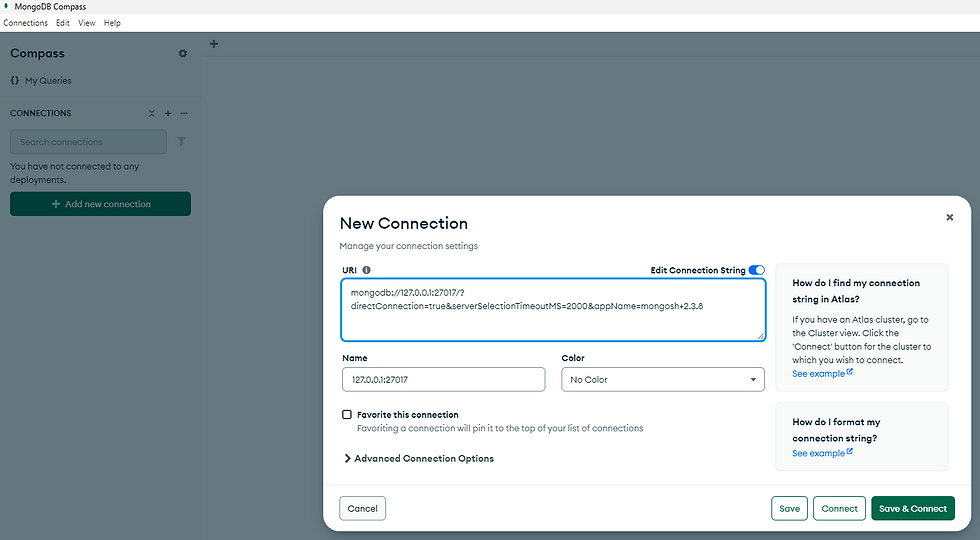Expand Advanced Connection Options

pyautogui.click(x=418, y=459)
